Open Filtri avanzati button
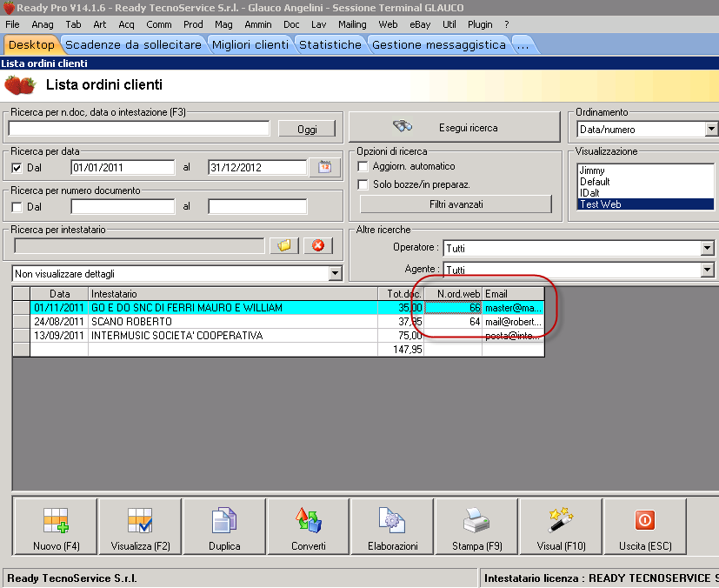 coord(456,204)
